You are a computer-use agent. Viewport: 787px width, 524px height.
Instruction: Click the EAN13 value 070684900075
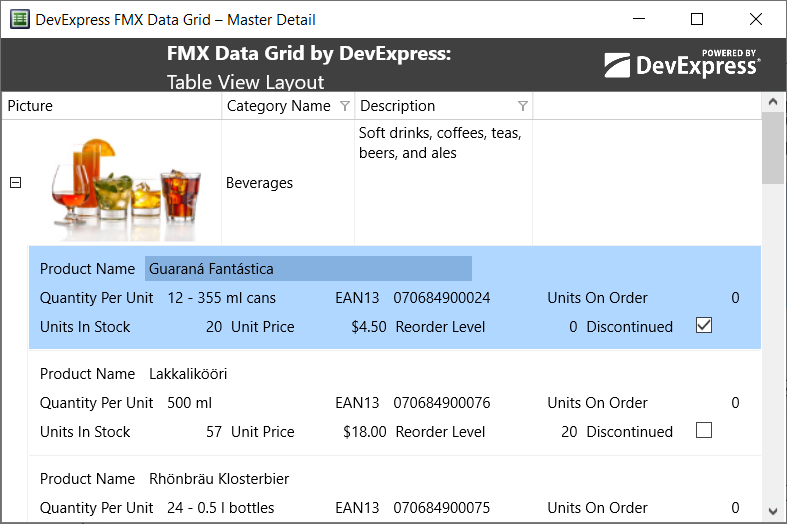click(442, 507)
